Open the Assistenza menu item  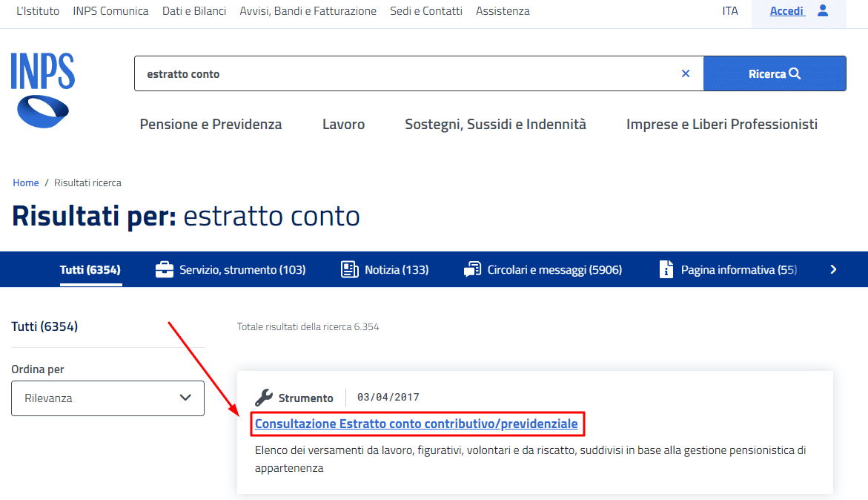(503, 11)
